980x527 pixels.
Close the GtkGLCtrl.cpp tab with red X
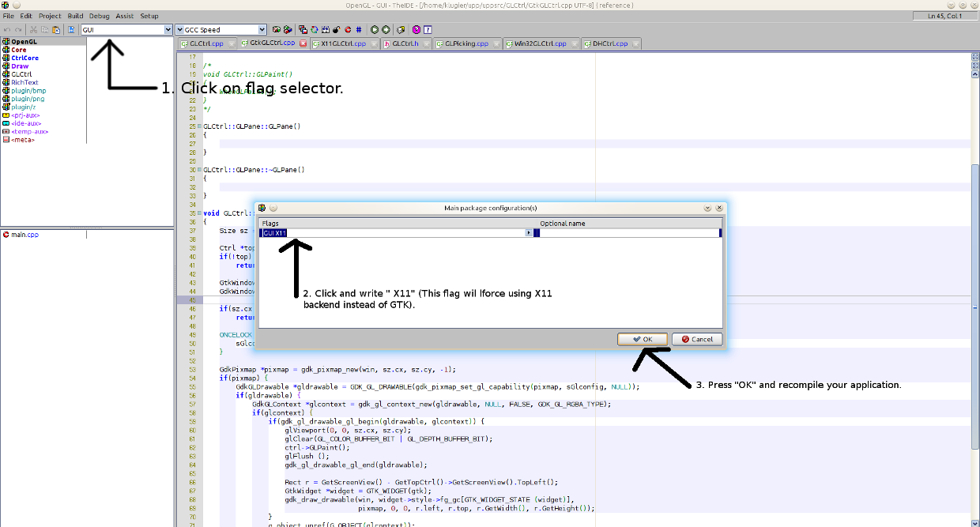pyautogui.click(x=303, y=43)
